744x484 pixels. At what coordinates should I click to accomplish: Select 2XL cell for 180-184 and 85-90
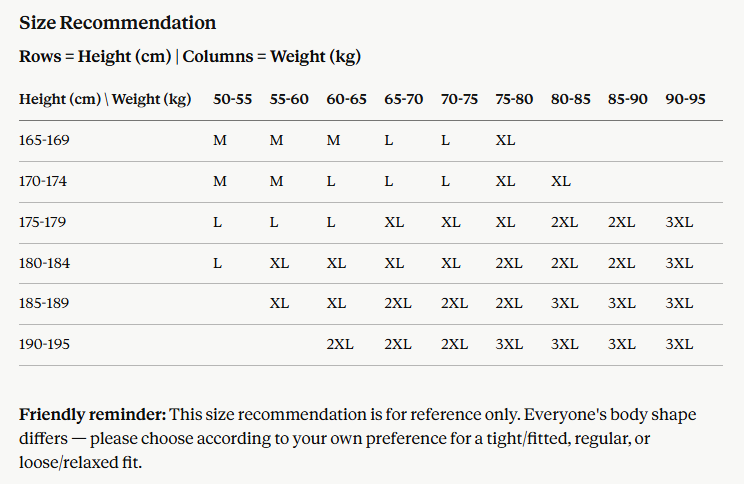622,263
